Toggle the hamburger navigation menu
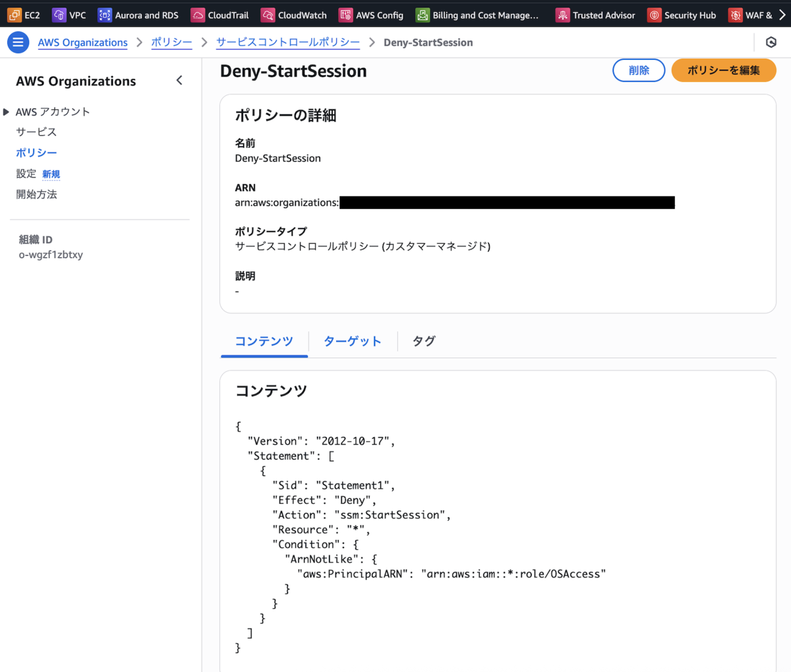The width and height of the screenshot is (791, 672). tap(18, 42)
